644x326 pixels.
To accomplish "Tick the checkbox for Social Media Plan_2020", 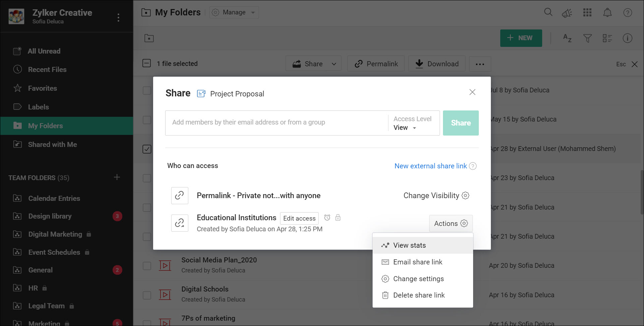I will point(147,266).
